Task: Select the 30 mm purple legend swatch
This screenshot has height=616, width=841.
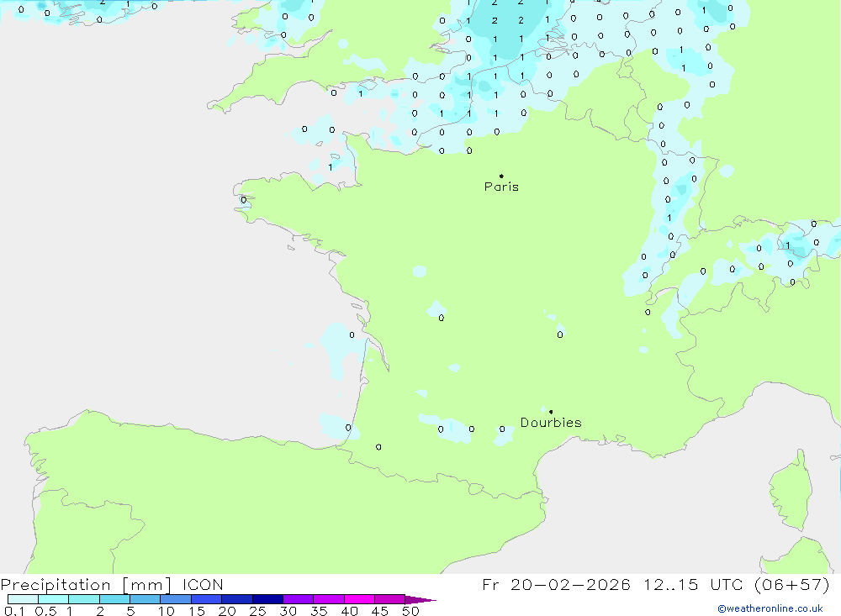Action: coord(299,599)
